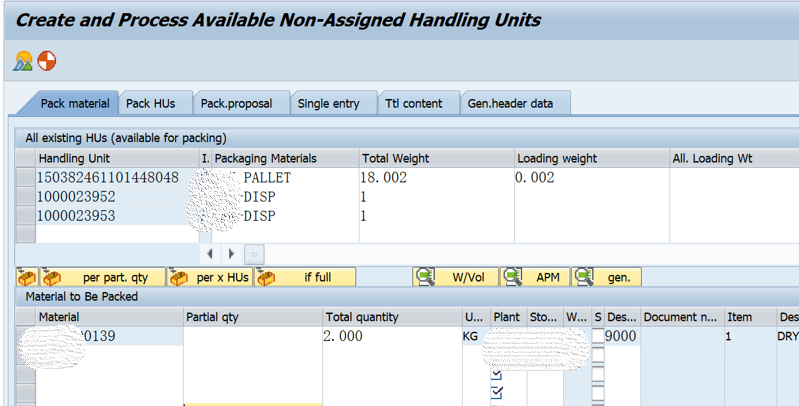Click Handling Unit column header
Screen dimensions: 799x406
[117, 158]
